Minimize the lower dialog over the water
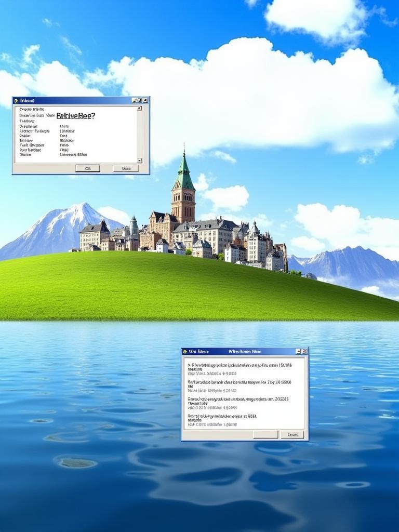This screenshot has width=399, height=532. click(298, 352)
